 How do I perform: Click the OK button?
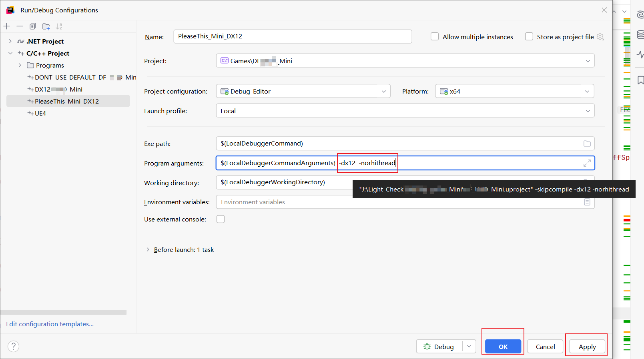[x=503, y=347]
